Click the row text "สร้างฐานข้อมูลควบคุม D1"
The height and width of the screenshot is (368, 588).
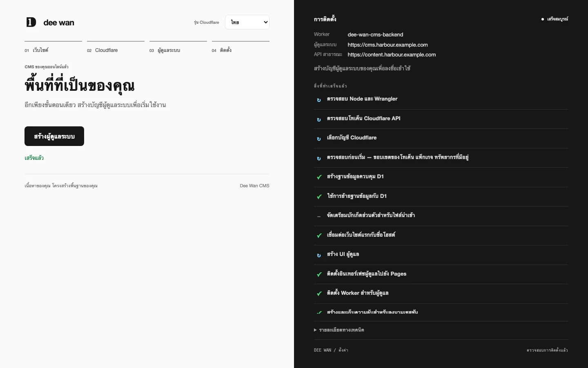pyautogui.click(x=355, y=177)
